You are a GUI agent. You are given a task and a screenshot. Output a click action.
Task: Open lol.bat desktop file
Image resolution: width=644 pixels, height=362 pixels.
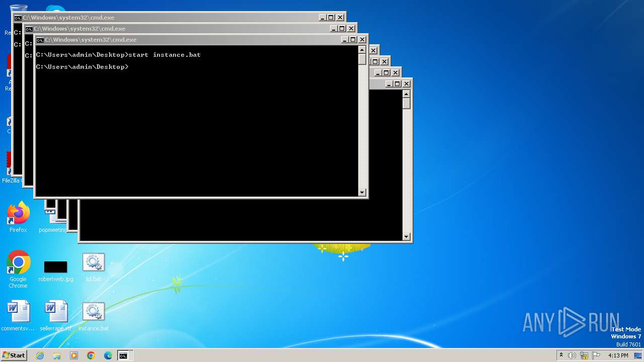(x=94, y=267)
